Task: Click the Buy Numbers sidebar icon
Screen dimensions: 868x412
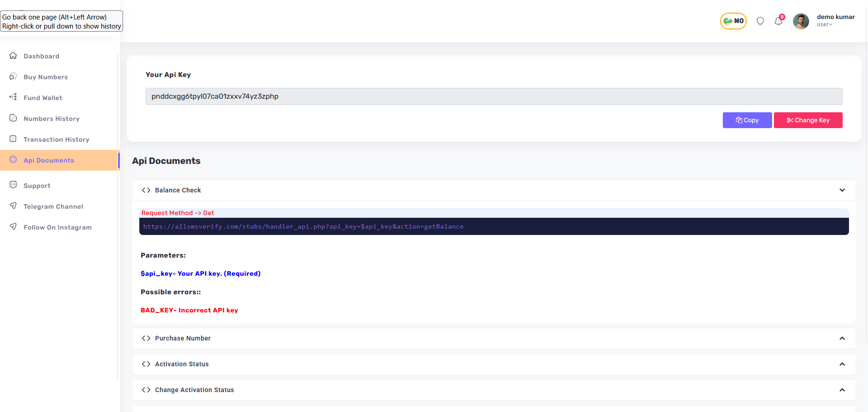Action: click(13, 77)
